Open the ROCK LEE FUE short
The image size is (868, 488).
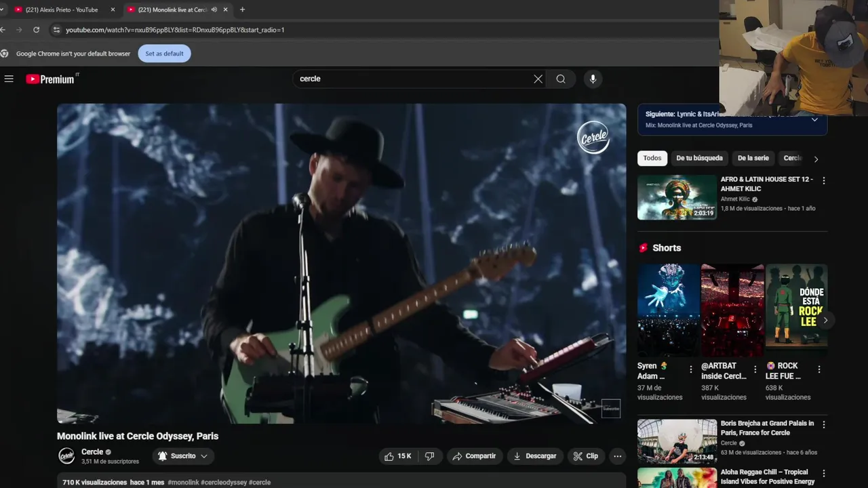point(796,310)
